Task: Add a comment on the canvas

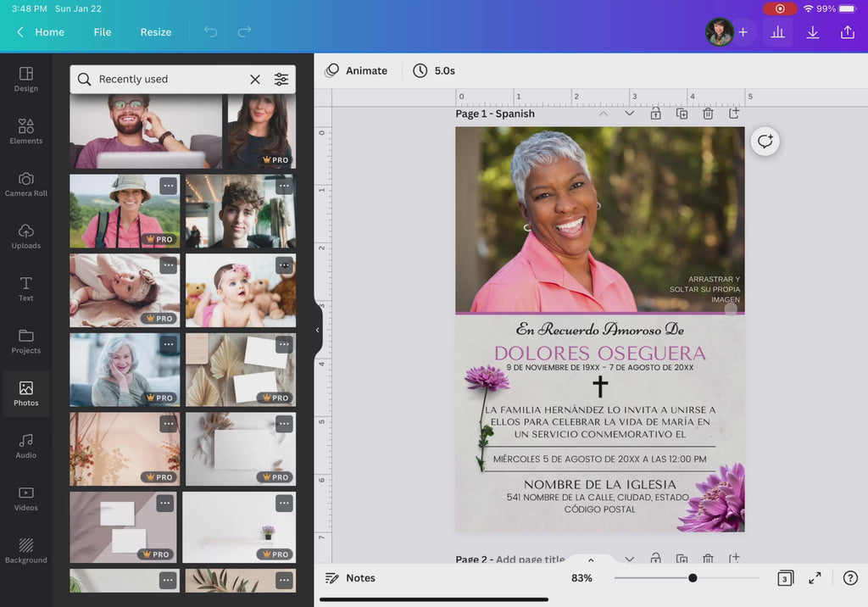Action: pyautogui.click(x=765, y=142)
